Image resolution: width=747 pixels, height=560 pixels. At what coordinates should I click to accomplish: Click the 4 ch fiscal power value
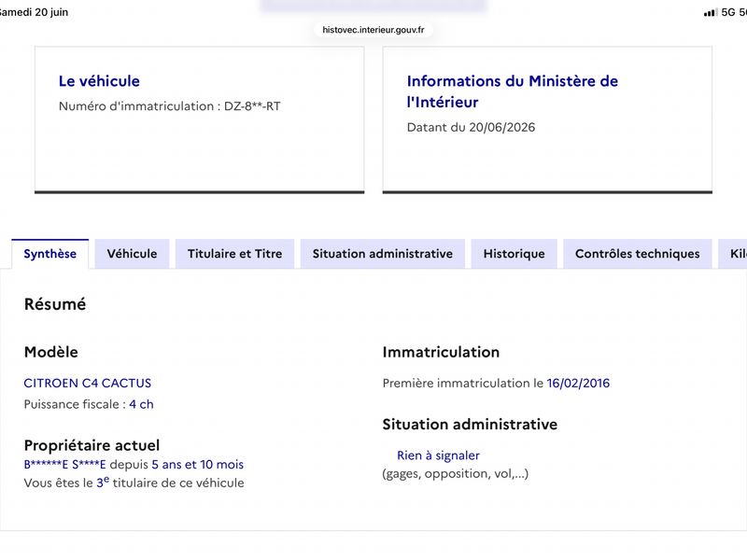coord(142,404)
